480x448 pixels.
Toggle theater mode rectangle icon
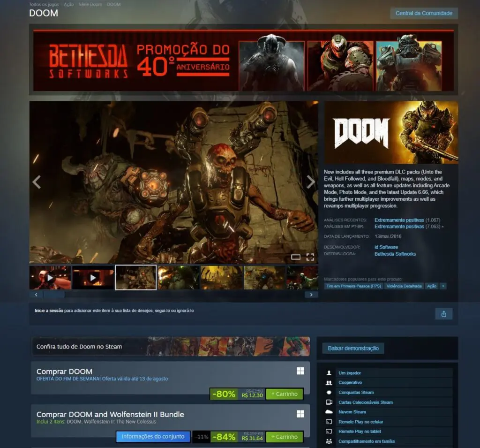[295, 257]
